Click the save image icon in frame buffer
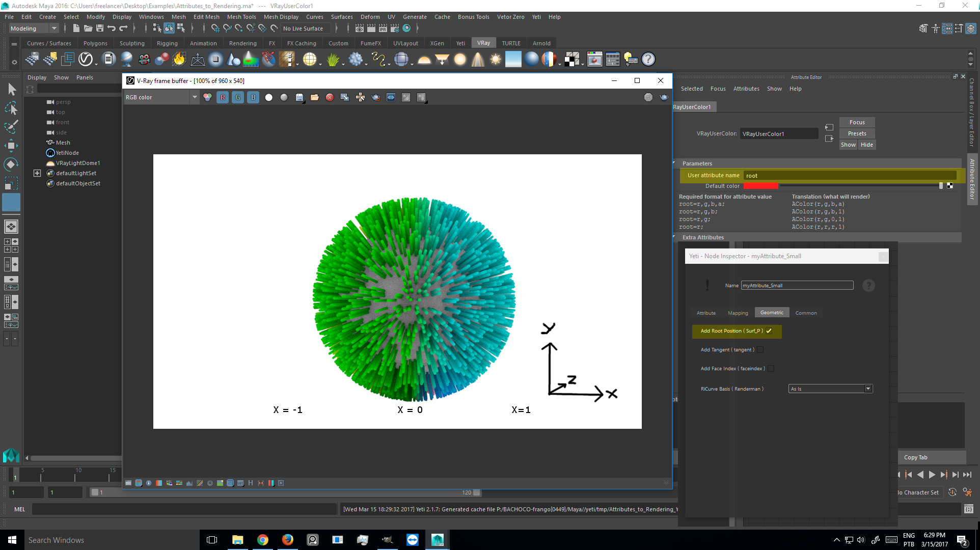Screen dimensions: 980x550 tap(300, 97)
